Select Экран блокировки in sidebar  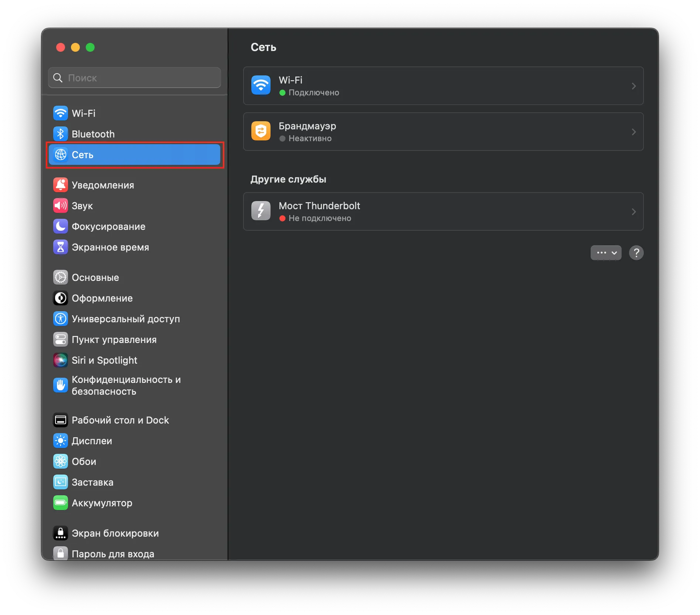(115, 533)
